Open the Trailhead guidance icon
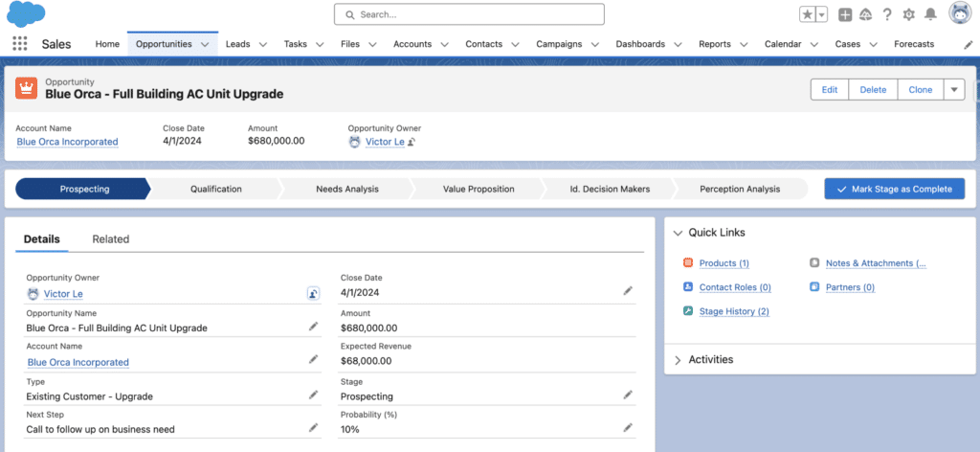This screenshot has height=452, width=980. [865, 14]
